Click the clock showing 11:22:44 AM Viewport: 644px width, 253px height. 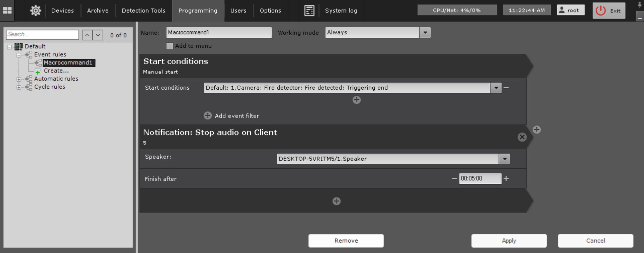click(x=527, y=10)
